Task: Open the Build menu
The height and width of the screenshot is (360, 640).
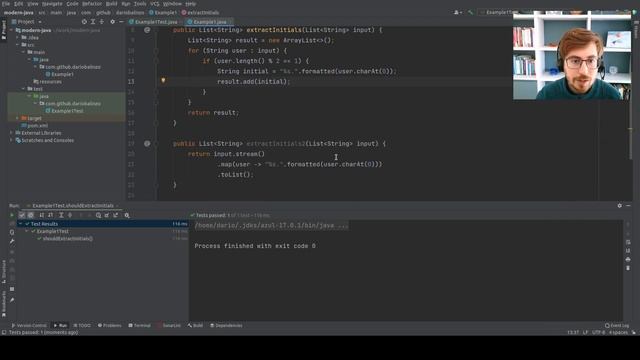Action: click(x=111, y=4)
